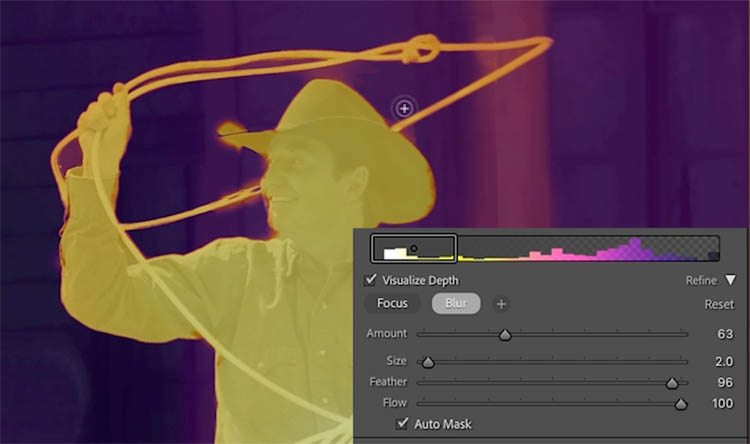Click the Refine label
The height and width of the screenshot is (444, 750).
pyautogui.click(x=702, y=281)
